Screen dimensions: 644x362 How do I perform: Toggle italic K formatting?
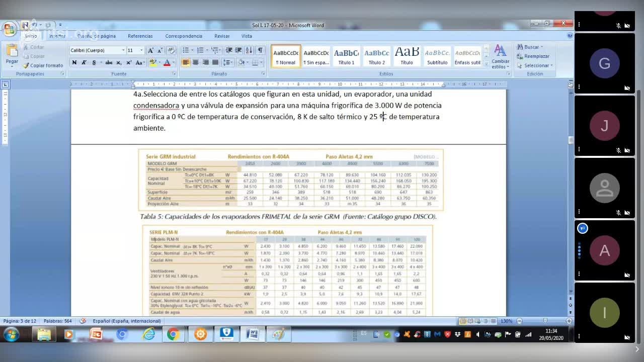tap(84, 63)
